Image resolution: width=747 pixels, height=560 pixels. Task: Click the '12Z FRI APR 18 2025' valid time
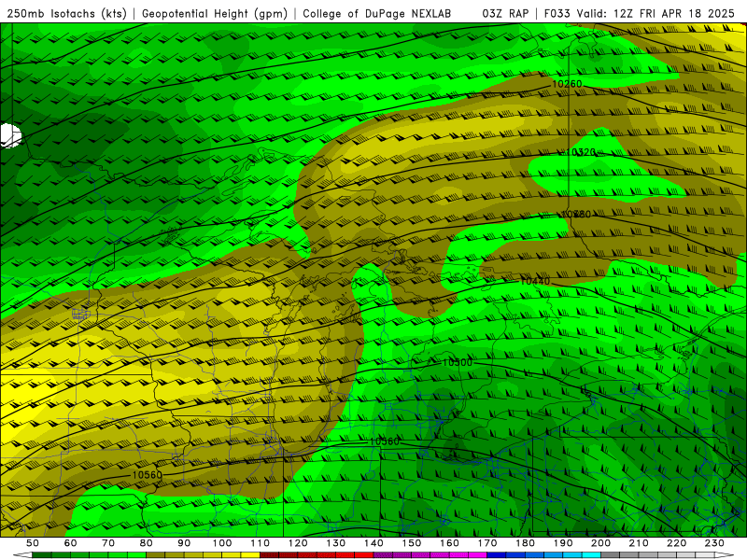pos(674,13)
